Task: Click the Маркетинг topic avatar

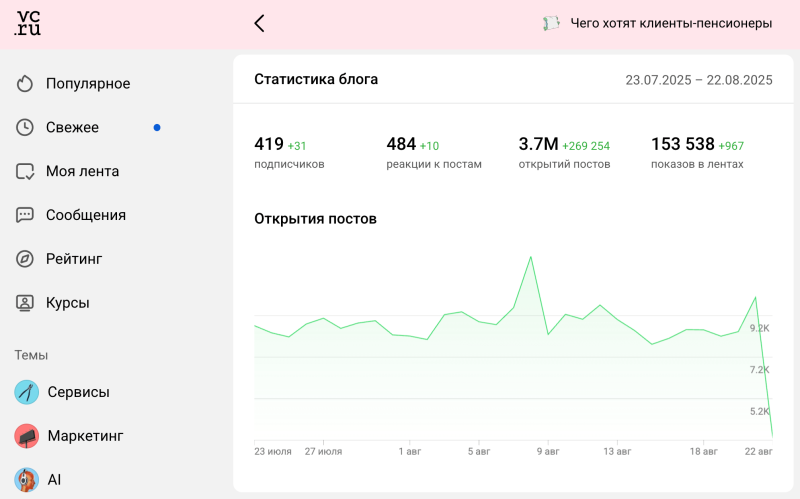Action: pos(27,436)
